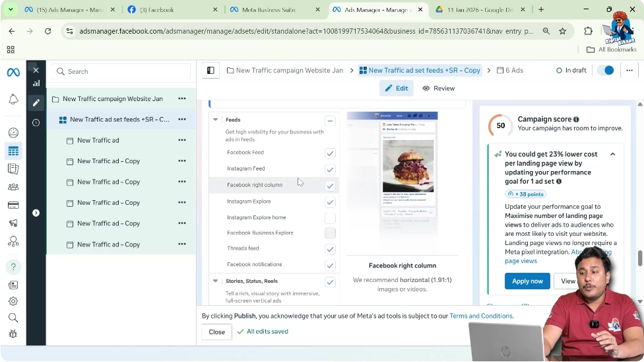Open browser extensions puzzle icon
This screenshot has width=644, height=362.
click(588, 31)
